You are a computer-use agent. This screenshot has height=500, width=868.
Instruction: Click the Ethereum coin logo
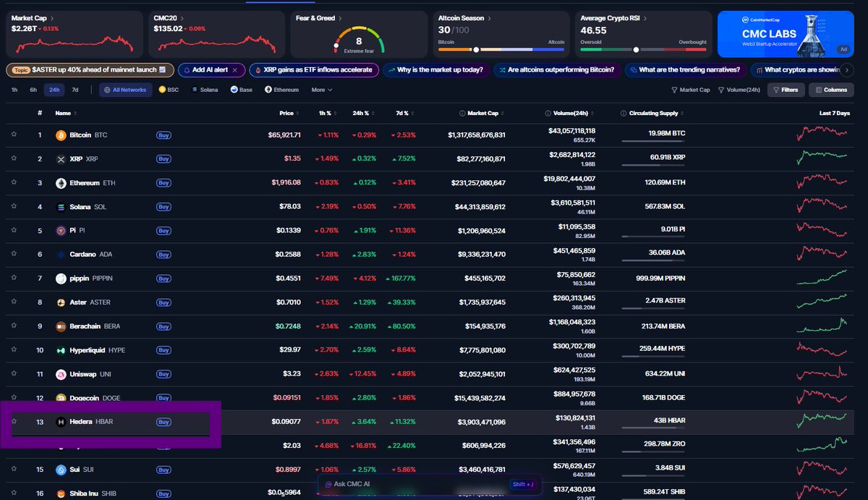[61, 183]
